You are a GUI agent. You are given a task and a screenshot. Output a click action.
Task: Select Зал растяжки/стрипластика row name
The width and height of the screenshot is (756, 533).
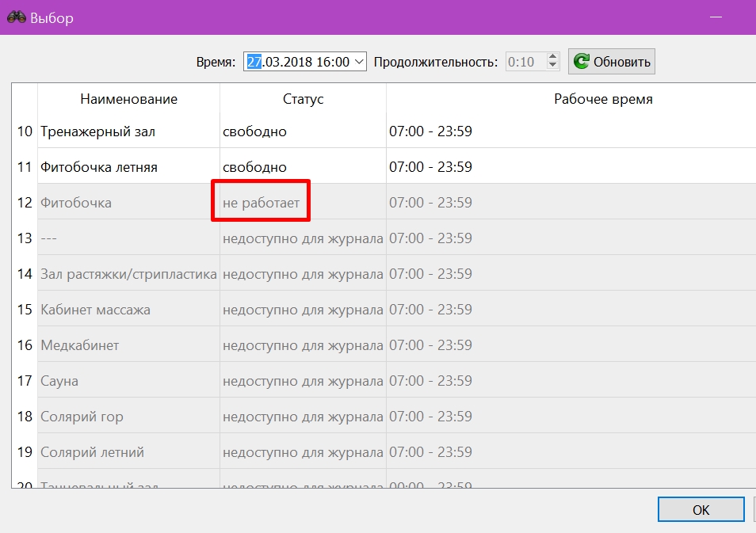pyautogui.click(x=128, y=274)
